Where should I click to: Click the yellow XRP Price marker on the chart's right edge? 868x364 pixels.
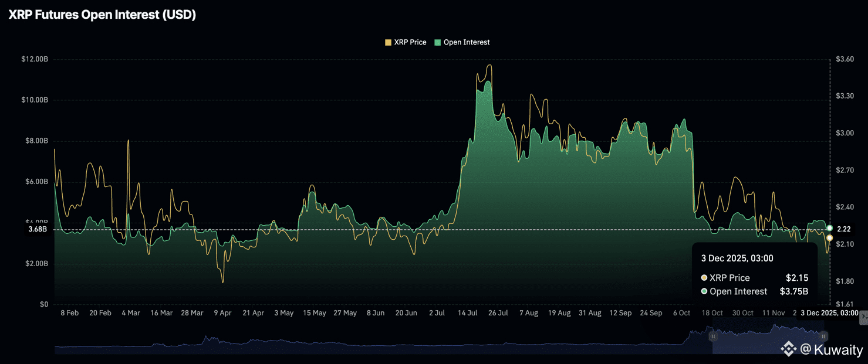coord(829,238)
